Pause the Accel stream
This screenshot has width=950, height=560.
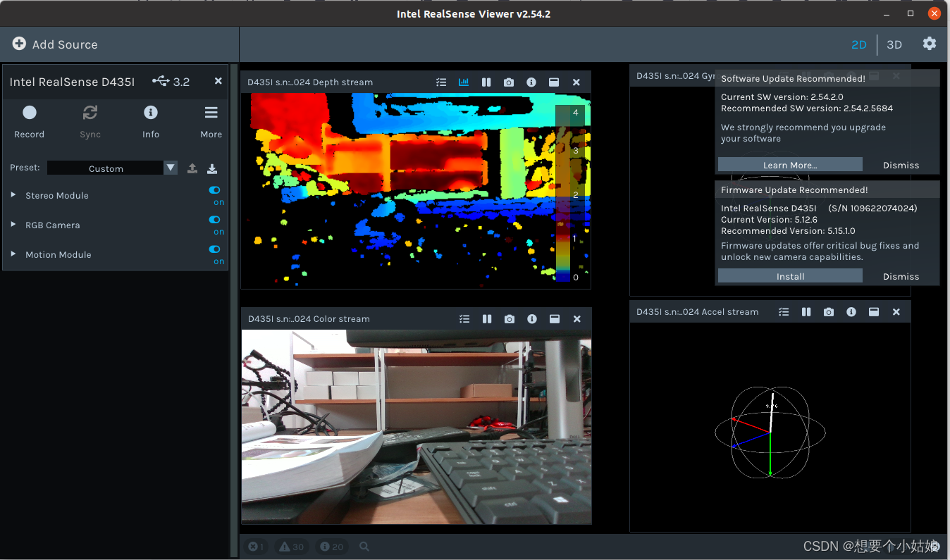(806, 312)
